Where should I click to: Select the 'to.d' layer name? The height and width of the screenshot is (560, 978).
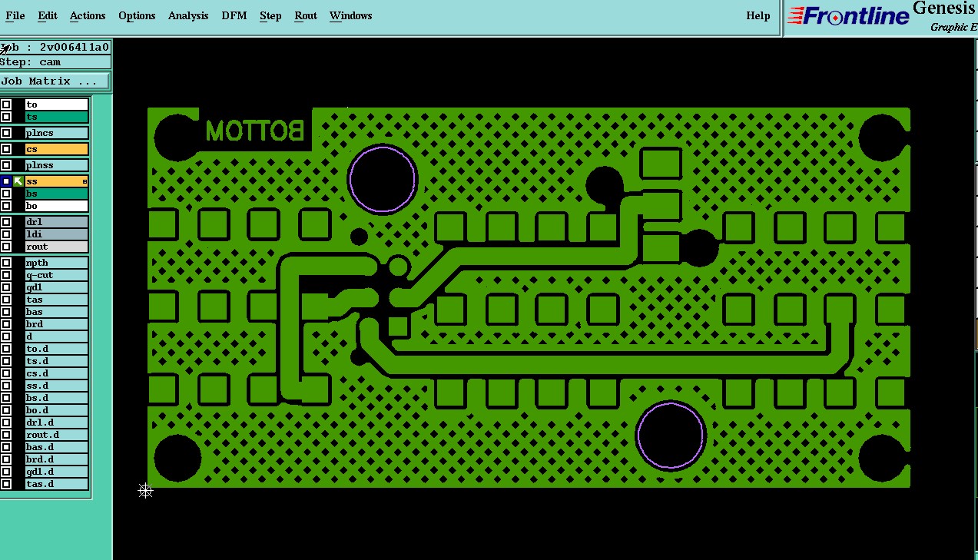click(x=57, y=349)
